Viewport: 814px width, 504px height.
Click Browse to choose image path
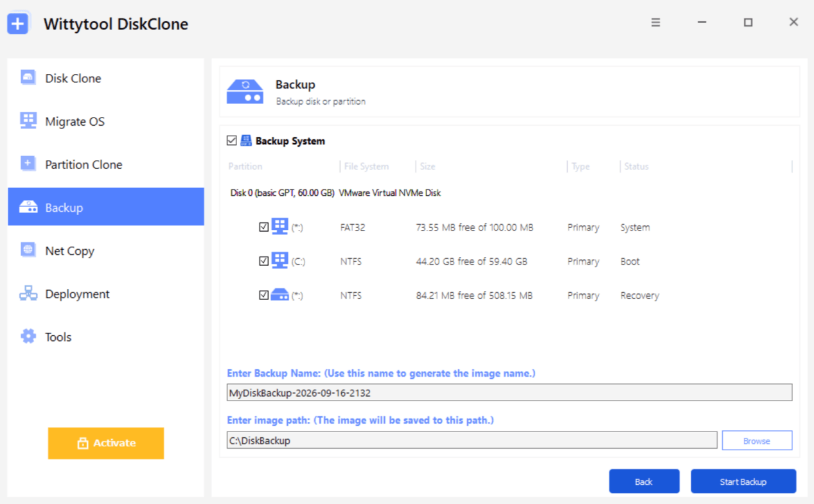coord(757,440)
